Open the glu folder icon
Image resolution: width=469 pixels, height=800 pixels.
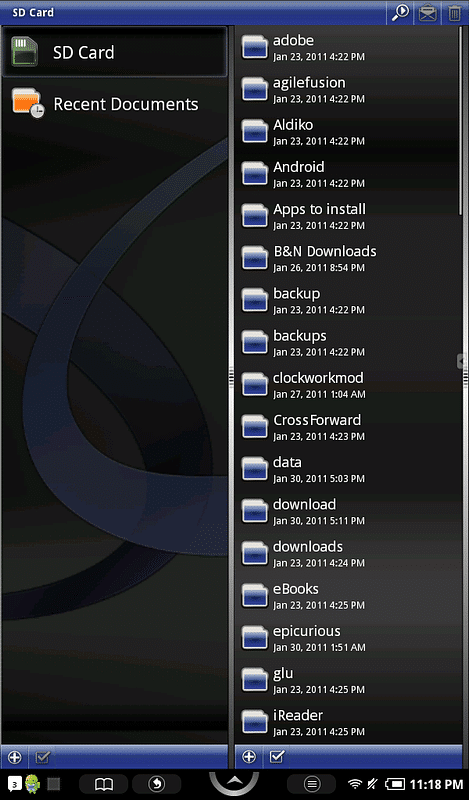tap(255, 681)
